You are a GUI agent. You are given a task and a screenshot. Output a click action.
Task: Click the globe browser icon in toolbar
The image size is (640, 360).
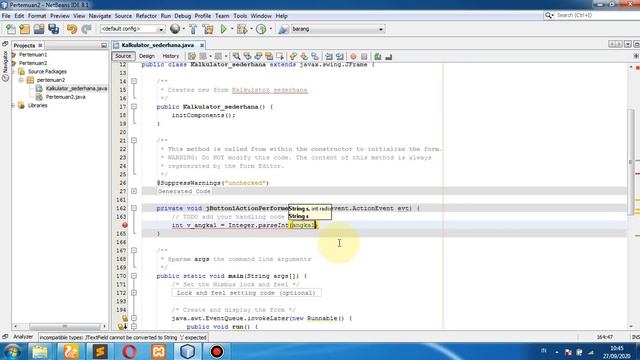pos(175,29)
